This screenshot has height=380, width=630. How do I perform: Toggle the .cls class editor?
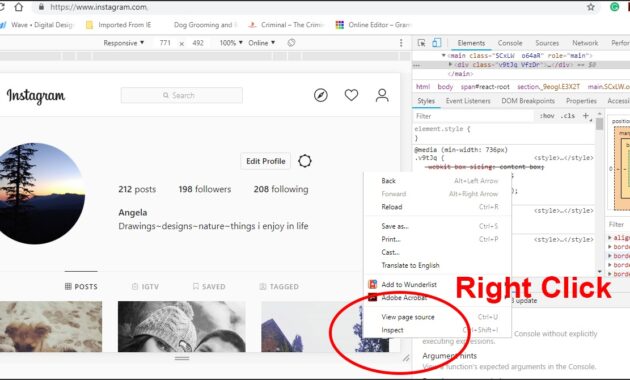568,116
